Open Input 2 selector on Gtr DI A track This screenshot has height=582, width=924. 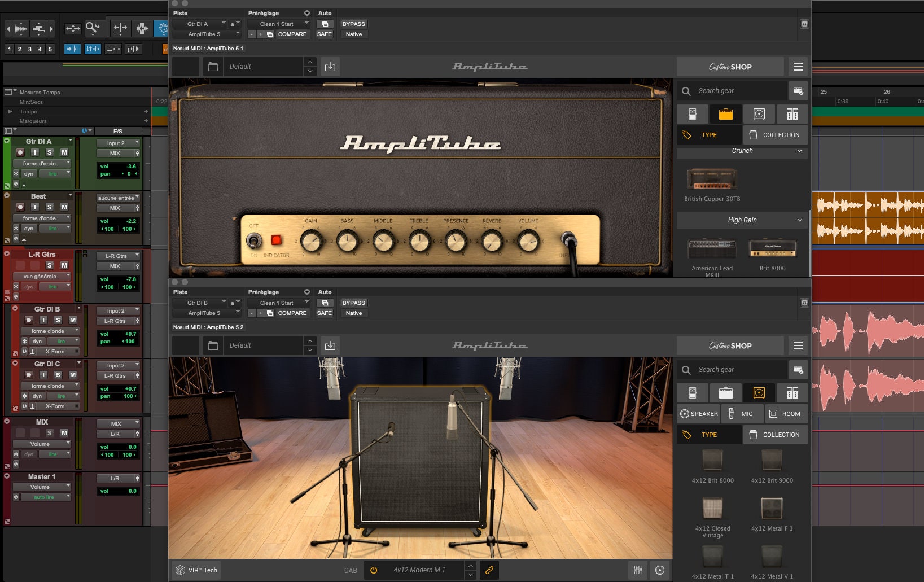118,143
